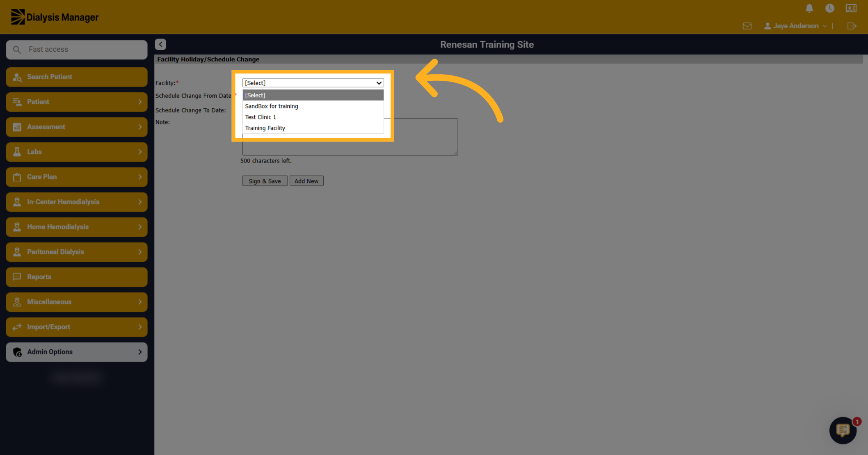Choose Test Clinic 1 facility option
The height and width of the screenshot is (455, 868).
click(x=313, y=117)
